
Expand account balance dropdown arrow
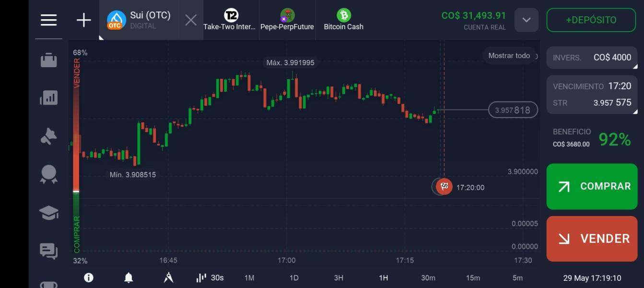point(527,20)
